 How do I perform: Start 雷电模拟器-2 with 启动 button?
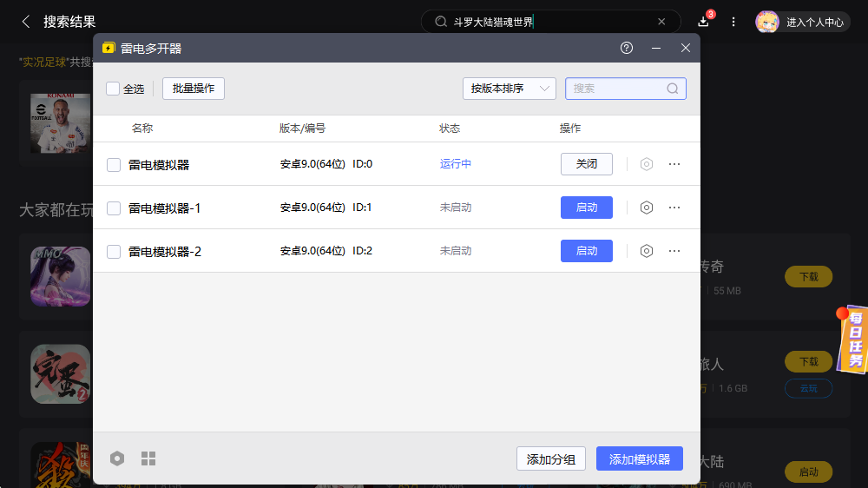coord(586,251)
